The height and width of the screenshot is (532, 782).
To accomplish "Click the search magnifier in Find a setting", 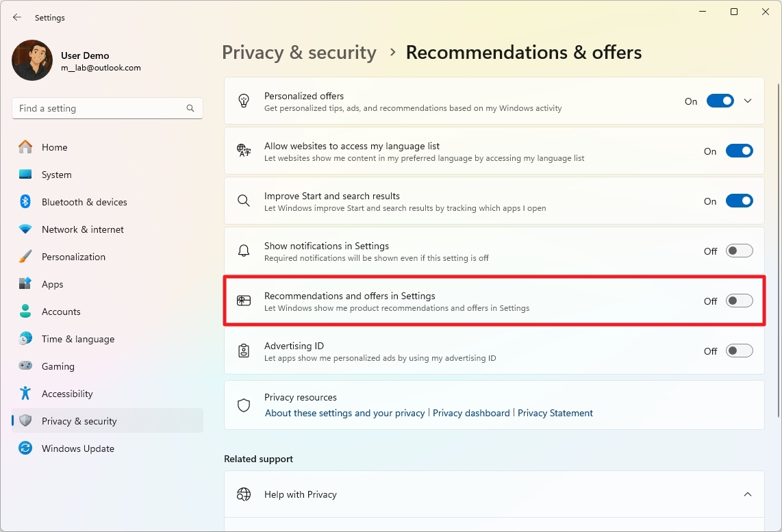I will (190, 108).
